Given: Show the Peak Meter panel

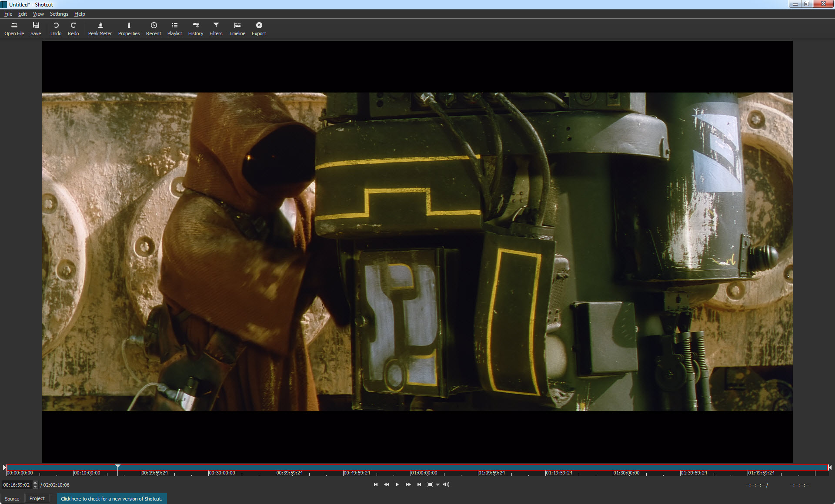Looking at the screenshot, I should click(100, 29).
